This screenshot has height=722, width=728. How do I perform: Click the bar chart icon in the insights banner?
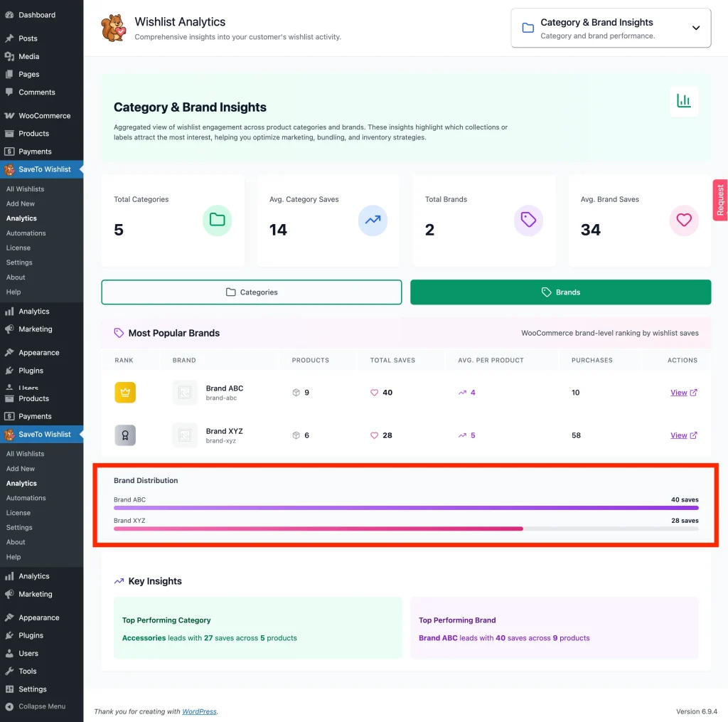coord(684,101)
